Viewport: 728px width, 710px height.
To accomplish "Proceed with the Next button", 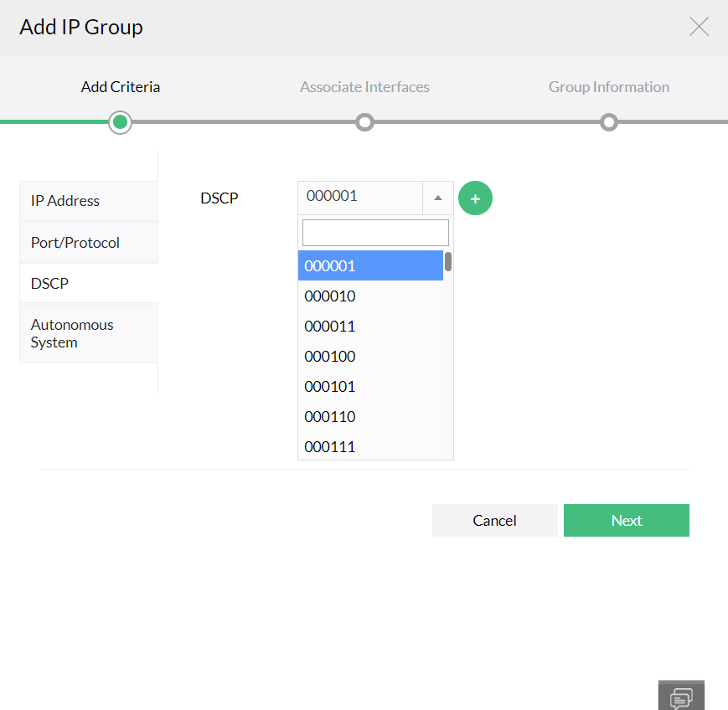I will click(627, 520).
